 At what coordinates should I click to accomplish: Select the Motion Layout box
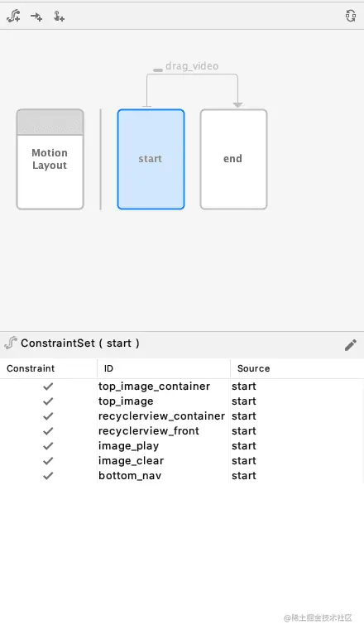50,159
